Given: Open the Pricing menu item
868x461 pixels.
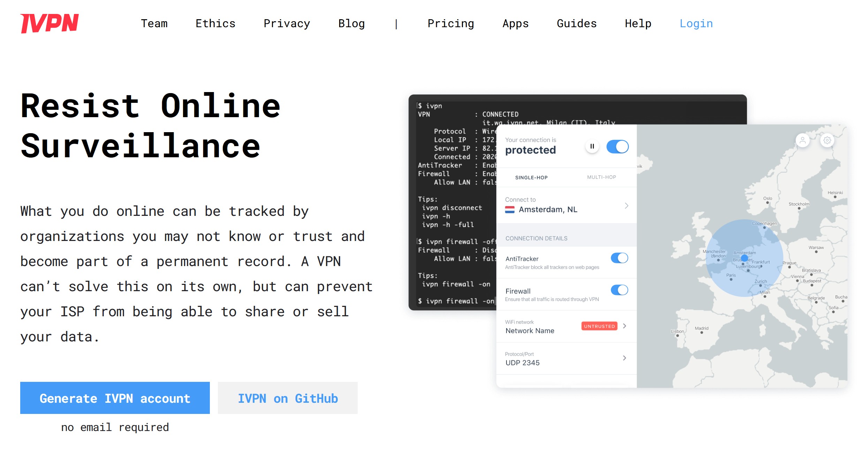Looking at the screenshot, I should [451, 23].
